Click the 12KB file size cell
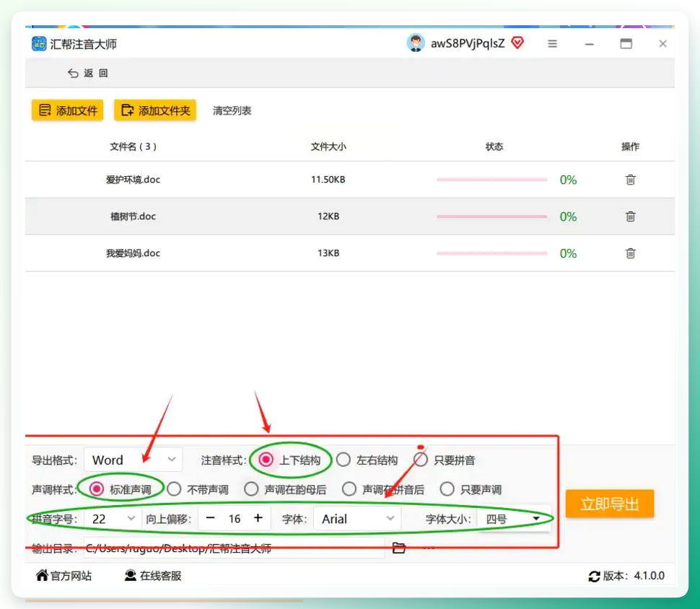 pos(328,216)
